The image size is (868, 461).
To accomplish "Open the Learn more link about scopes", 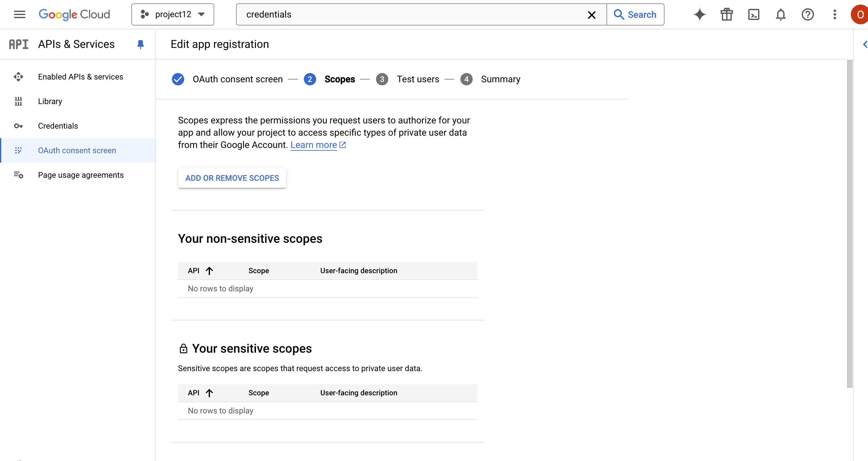I will click(314, 145).
